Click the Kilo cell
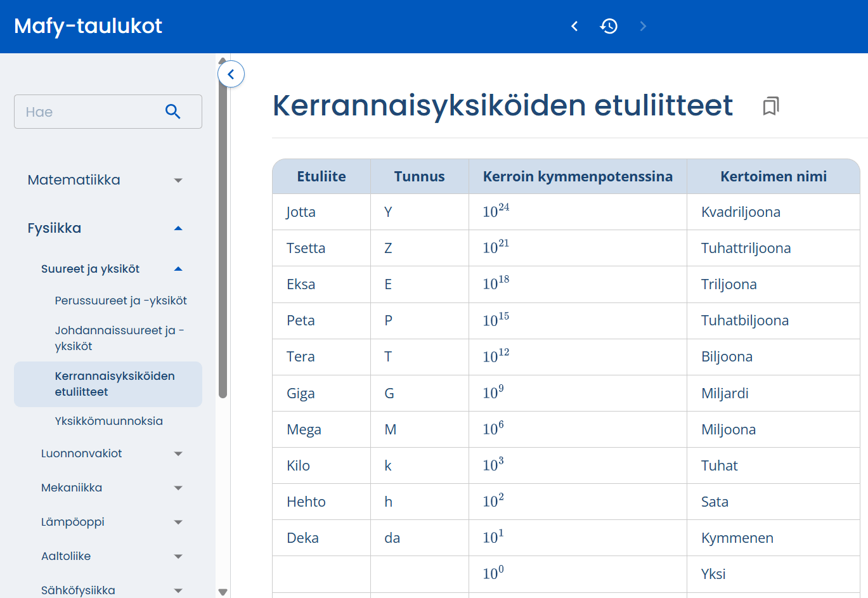This screenshot has height=598, width=868. (321, 465)
